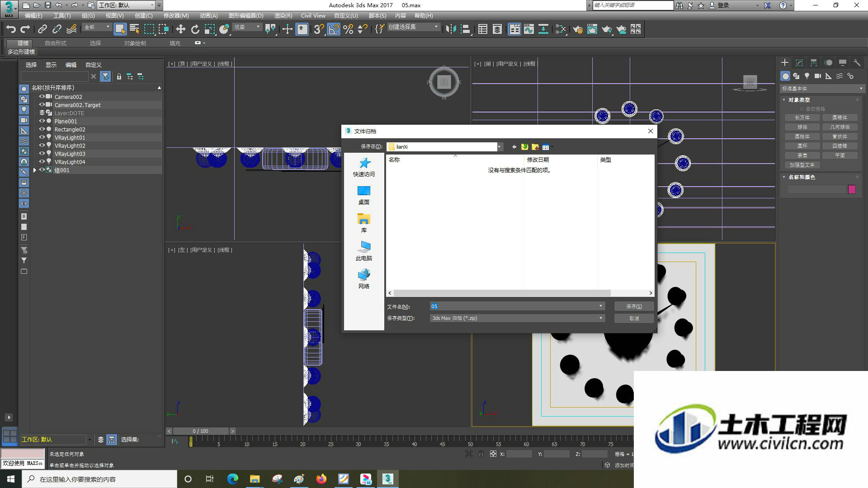Activate the Select Object tool

(x=120, y=29)
